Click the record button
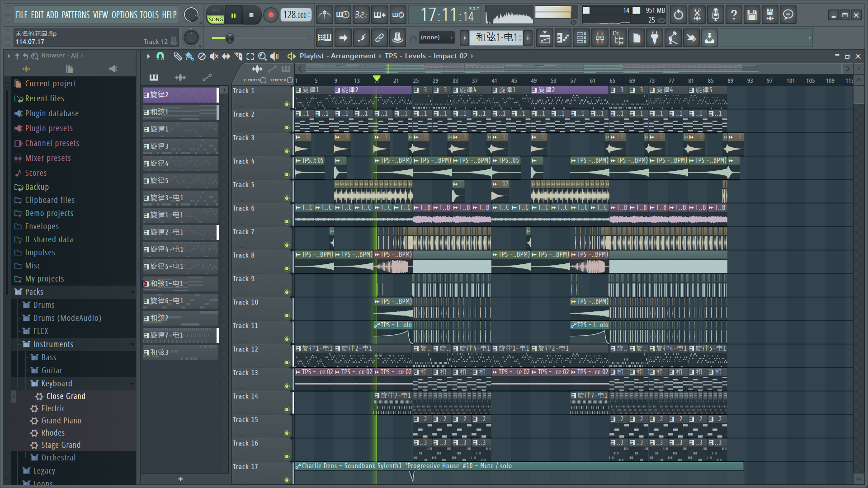868x488 pixels. pos(271,15)
